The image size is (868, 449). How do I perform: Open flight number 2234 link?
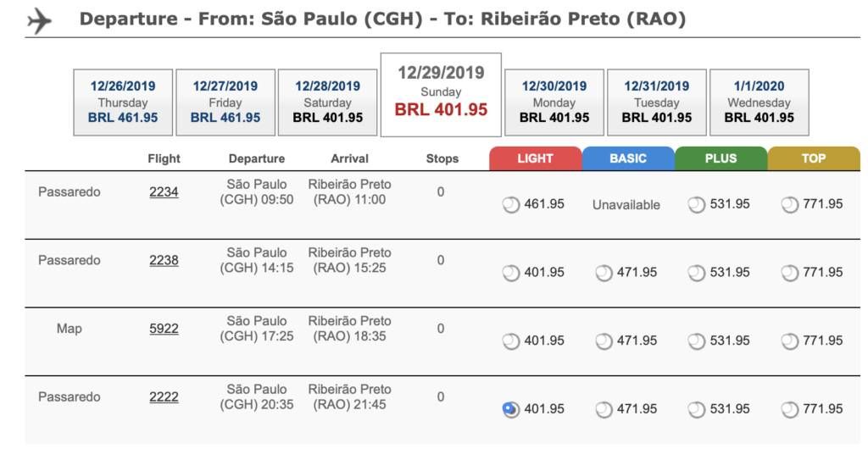[x=164, y=191]
